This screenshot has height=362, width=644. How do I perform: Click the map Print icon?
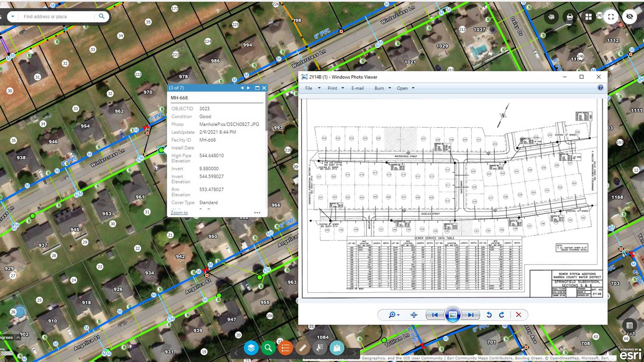click(570, 17)
